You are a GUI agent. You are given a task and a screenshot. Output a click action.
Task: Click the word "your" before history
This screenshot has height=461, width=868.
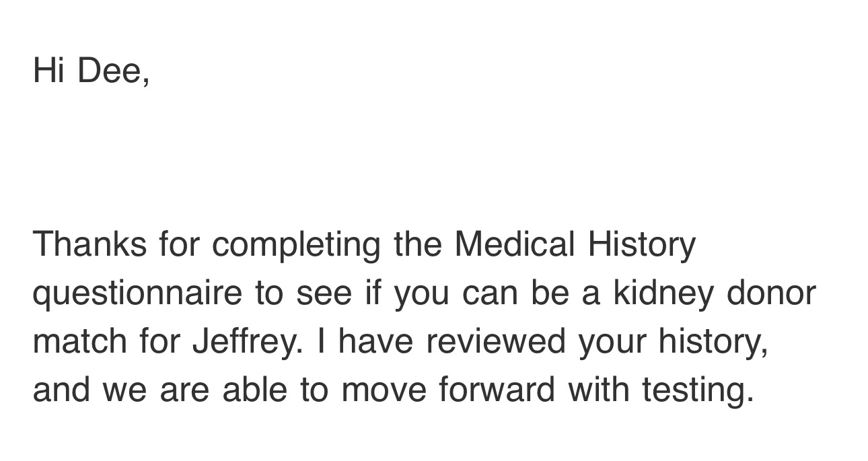(x=612, y=343)
